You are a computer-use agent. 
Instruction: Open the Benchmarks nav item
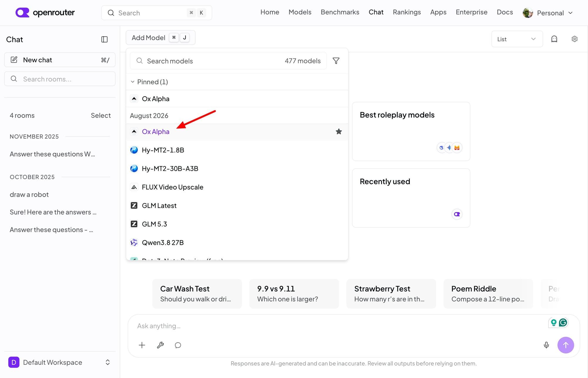click(340, 12)
